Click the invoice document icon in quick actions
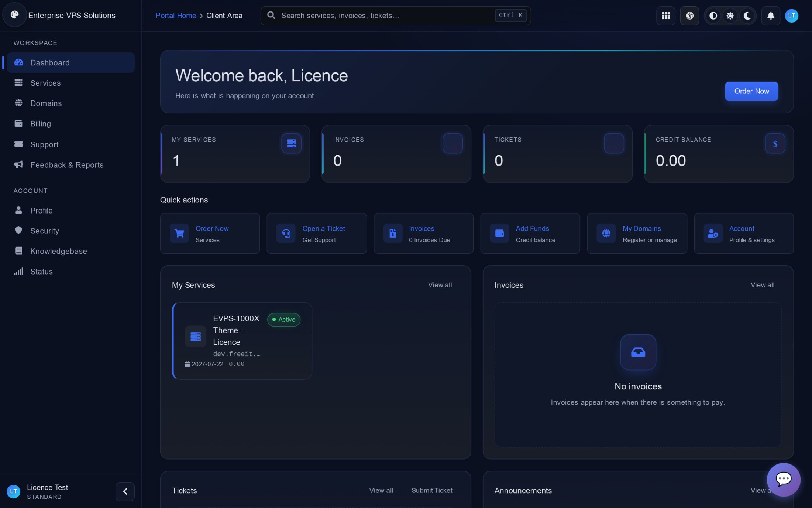 [393, 233]
